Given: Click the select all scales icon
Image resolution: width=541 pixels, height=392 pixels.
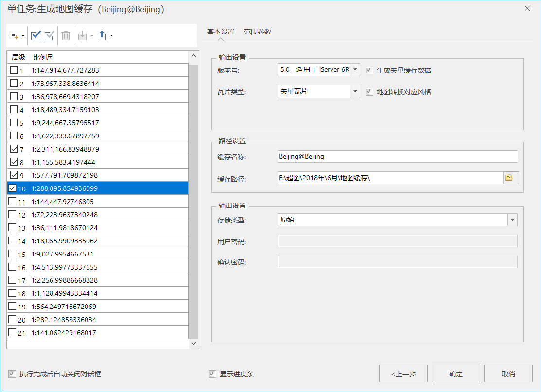Looking at the screenshot, I should (35, 35).
